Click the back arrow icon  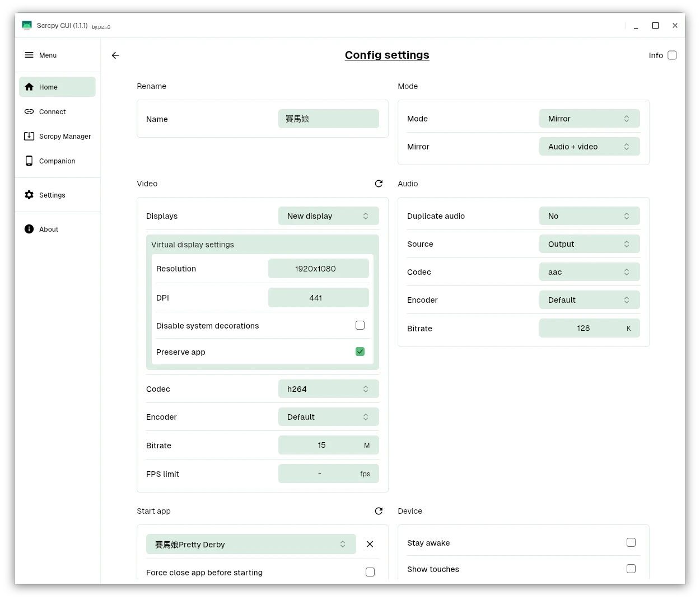(x=115, y=55)
